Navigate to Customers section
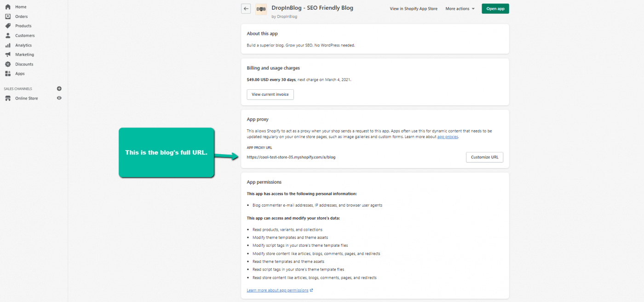The height and width of the screenshot is (302, 644). click(x=25, y=35)
